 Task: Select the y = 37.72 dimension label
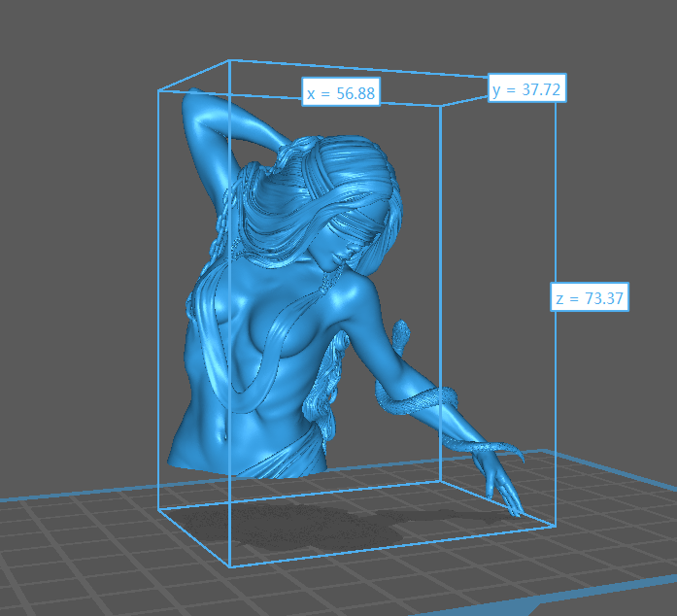tap(526, 89)
